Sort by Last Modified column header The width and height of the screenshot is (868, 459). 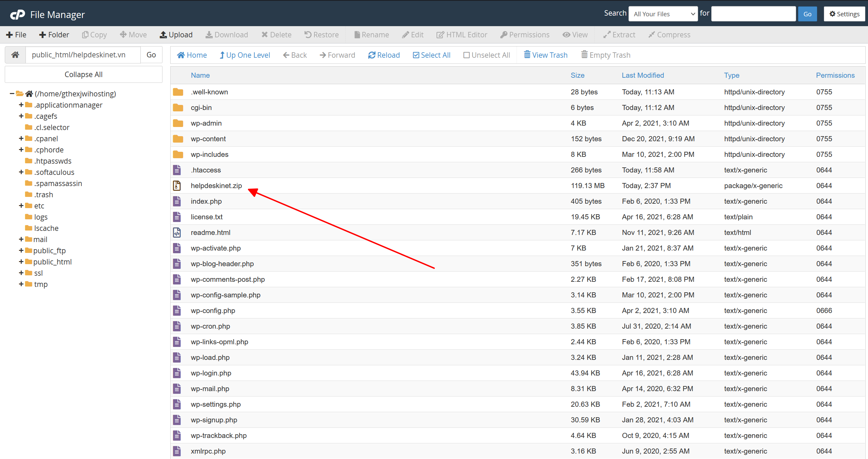click(643, 75)
